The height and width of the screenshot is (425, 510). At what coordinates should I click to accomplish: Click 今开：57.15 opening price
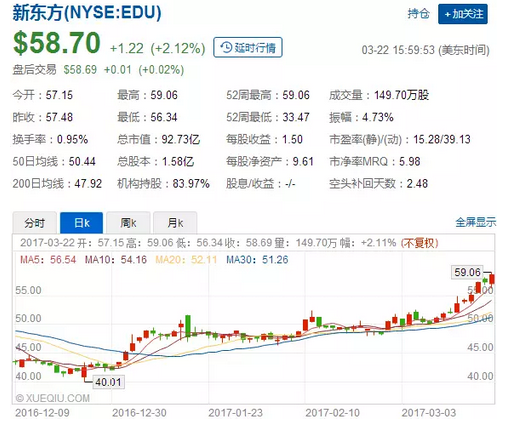[43, 95]
